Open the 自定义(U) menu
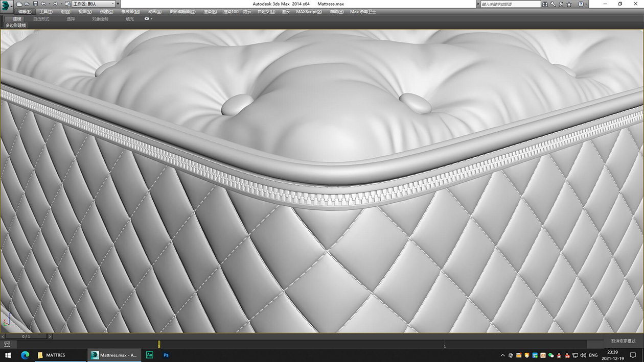This screenshot has height=362, width=644. point(266,12)
